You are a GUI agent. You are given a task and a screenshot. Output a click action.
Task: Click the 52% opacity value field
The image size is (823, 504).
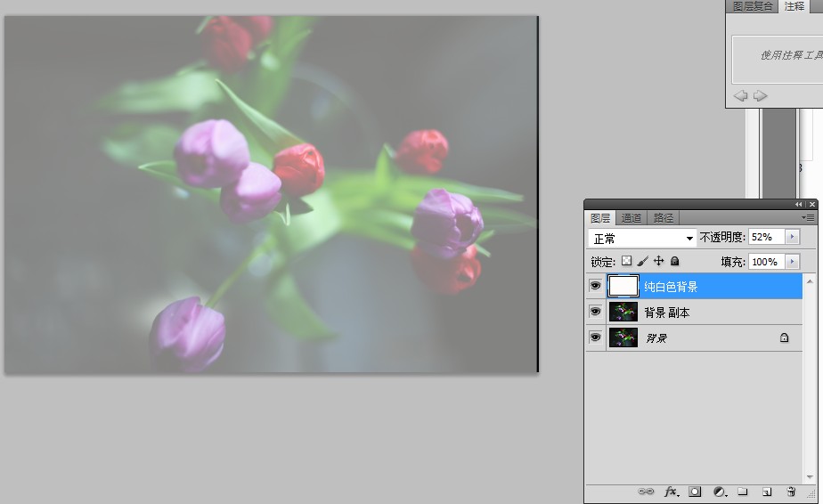pos(765,237)
